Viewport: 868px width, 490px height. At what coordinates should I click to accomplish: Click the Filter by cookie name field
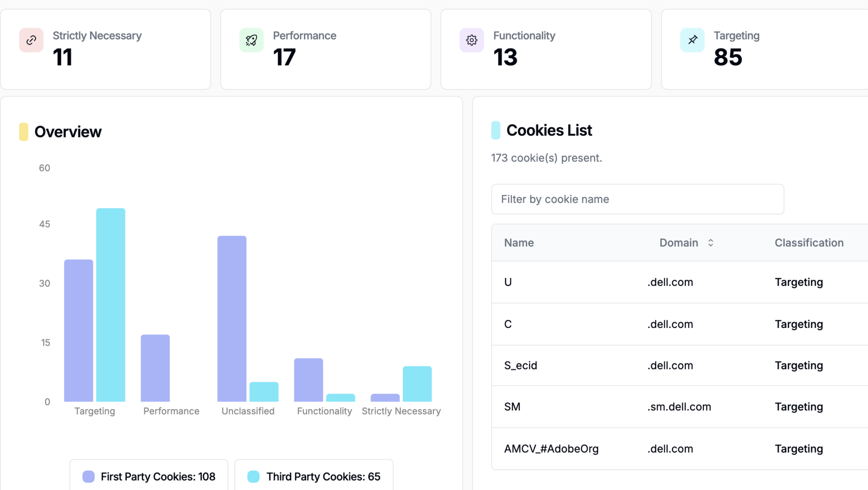[x=637, y=199]
